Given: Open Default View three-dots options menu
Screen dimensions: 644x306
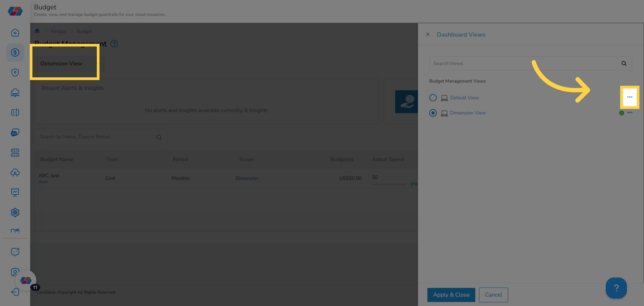Looking at the screenshot, I should [630, 97].
